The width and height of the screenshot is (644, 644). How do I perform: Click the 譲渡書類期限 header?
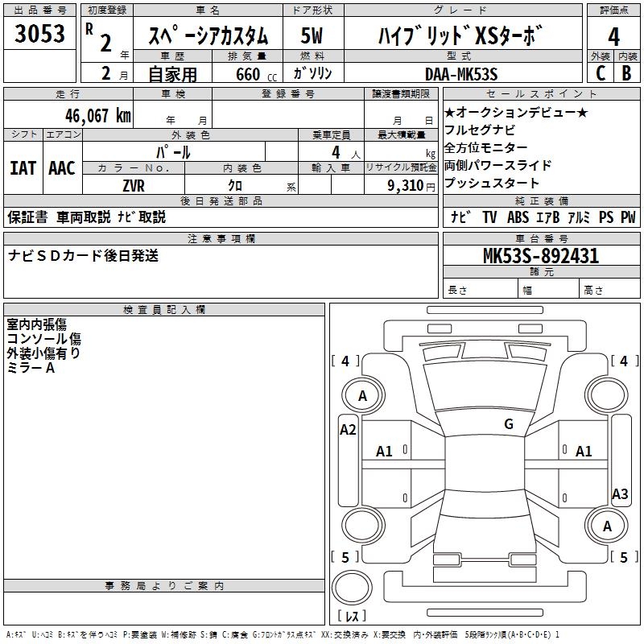pyautogui.click(x=401, y=93)
